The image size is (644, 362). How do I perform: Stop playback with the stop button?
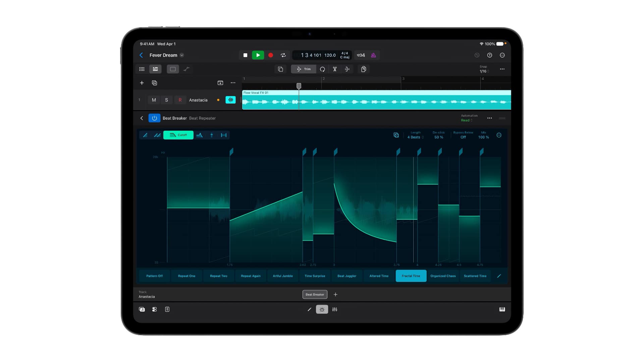(x=245, y=55)
